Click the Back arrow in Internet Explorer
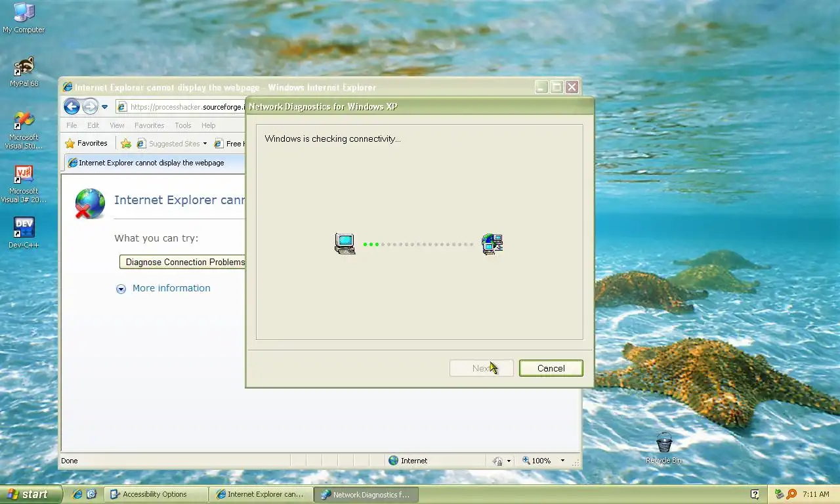 click(72, 106)
